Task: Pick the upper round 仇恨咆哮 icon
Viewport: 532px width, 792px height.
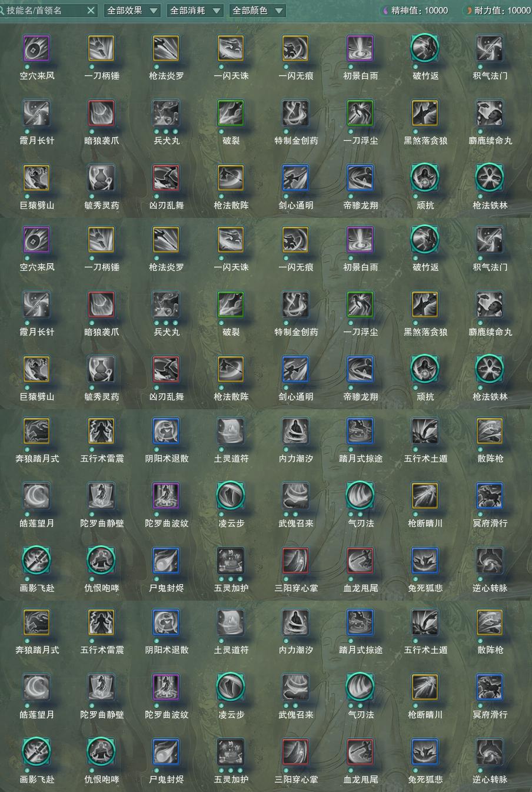Action: coord(101,561)
